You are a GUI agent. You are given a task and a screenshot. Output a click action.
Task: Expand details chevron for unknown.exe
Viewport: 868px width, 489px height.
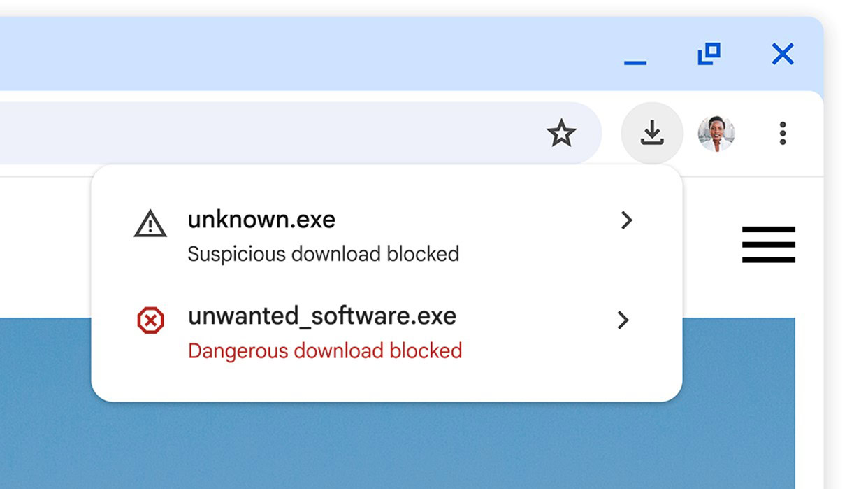click(x=626, y=220)
